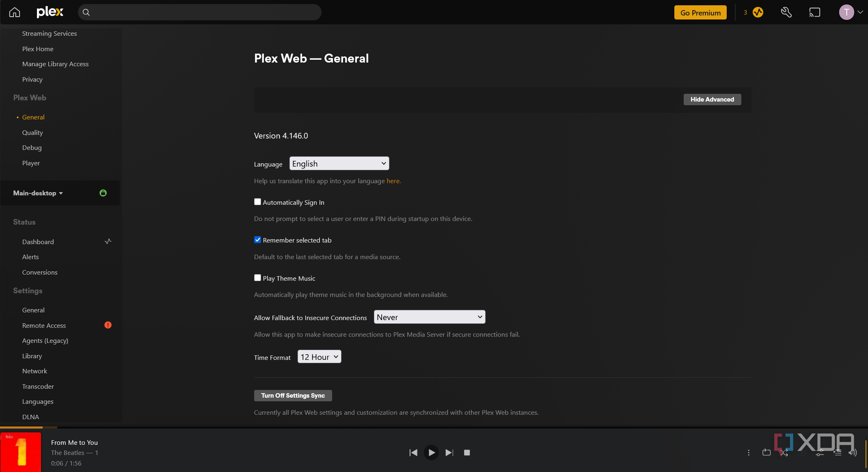Click the Go Premium button
Viewport: 868px width, 472px height.
pyautogui.click(x=700, y=13)
